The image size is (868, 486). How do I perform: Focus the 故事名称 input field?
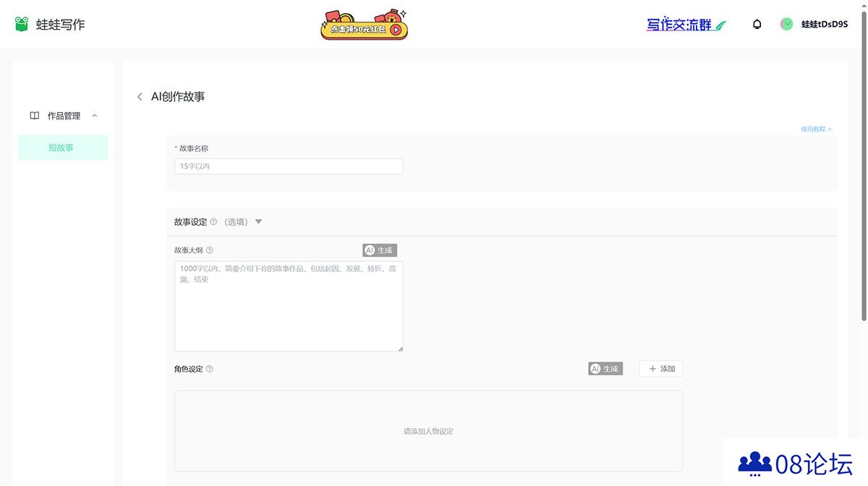289,166
